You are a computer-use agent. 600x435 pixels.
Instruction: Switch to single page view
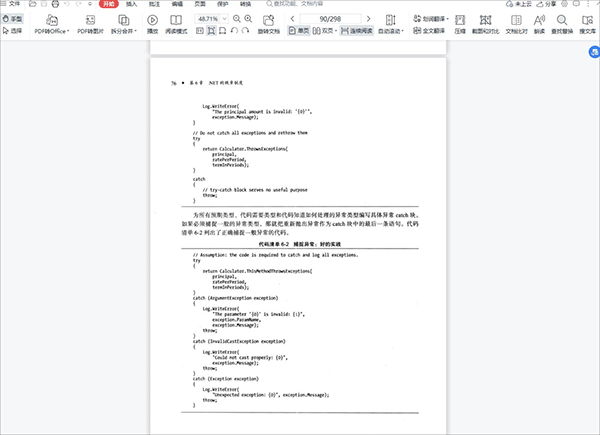point(299,31)
